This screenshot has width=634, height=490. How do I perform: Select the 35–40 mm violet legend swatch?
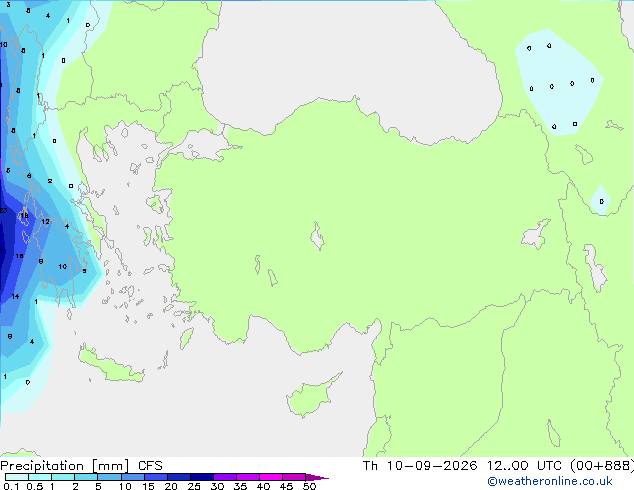pos(247,477)
